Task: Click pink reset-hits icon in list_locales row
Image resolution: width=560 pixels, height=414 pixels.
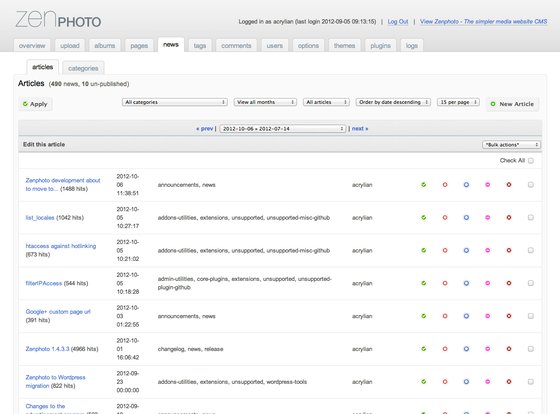Action: click(x=488, y=218)
